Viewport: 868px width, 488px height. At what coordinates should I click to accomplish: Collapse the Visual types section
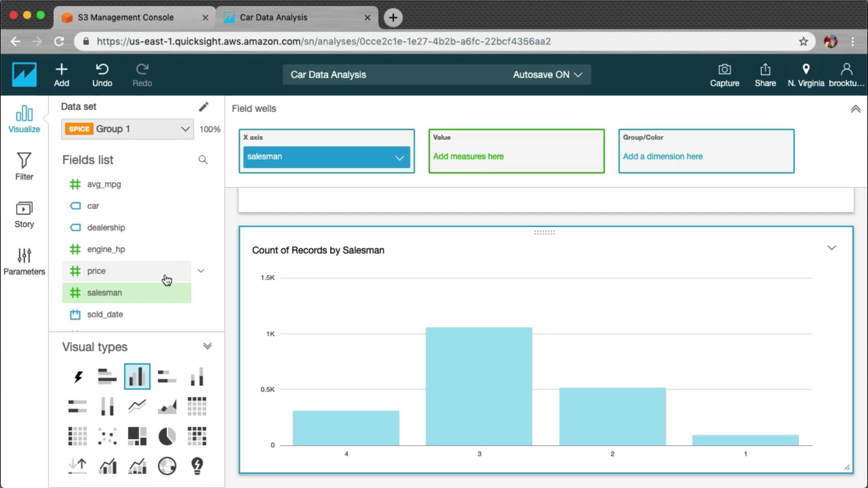coord(207,347)
